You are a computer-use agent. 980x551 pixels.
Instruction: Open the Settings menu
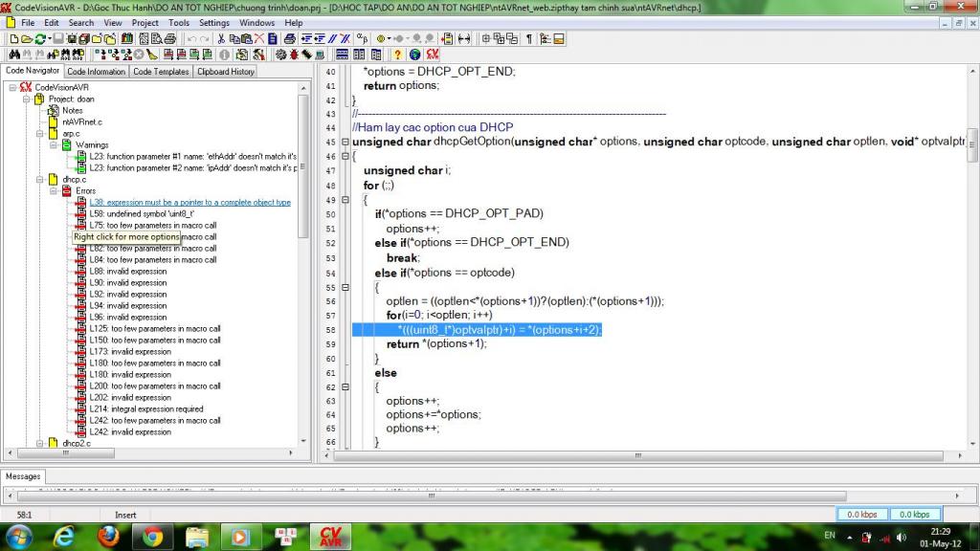tap(214, 23)
